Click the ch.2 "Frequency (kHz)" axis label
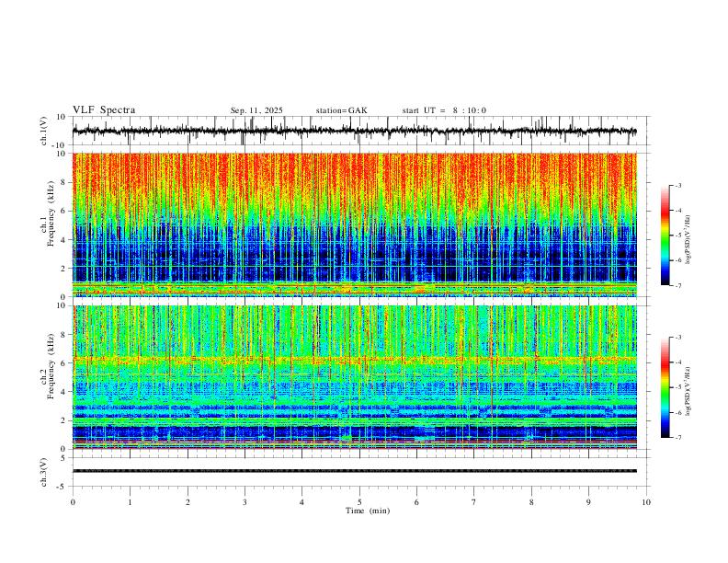 coord(51,366)
